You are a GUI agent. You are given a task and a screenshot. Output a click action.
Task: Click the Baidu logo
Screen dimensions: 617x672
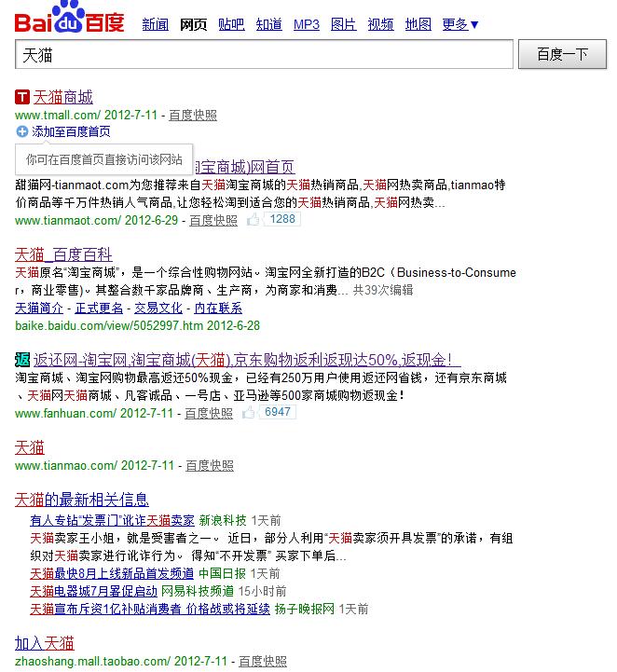(68, 19)
